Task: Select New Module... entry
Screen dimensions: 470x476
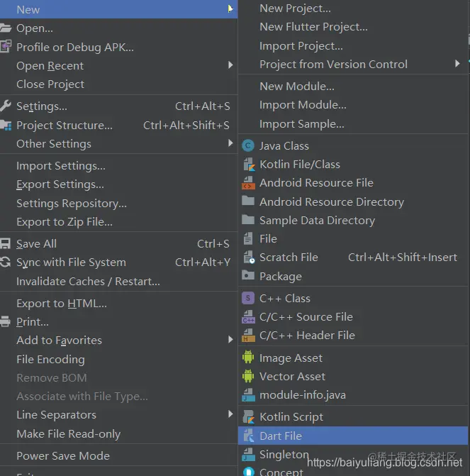Action: click(297, 87)
